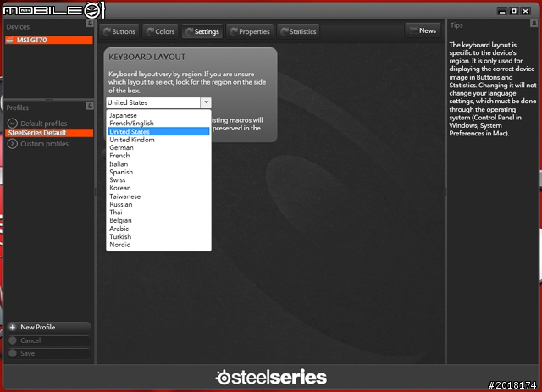The width and height of the screenshot is (542, 392).
Task: Select United States in the layout list
Action: [x=158, y=131]
